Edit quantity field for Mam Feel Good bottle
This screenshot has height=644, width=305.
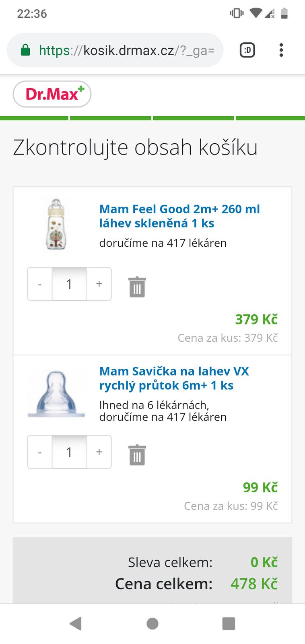[69, 284]
